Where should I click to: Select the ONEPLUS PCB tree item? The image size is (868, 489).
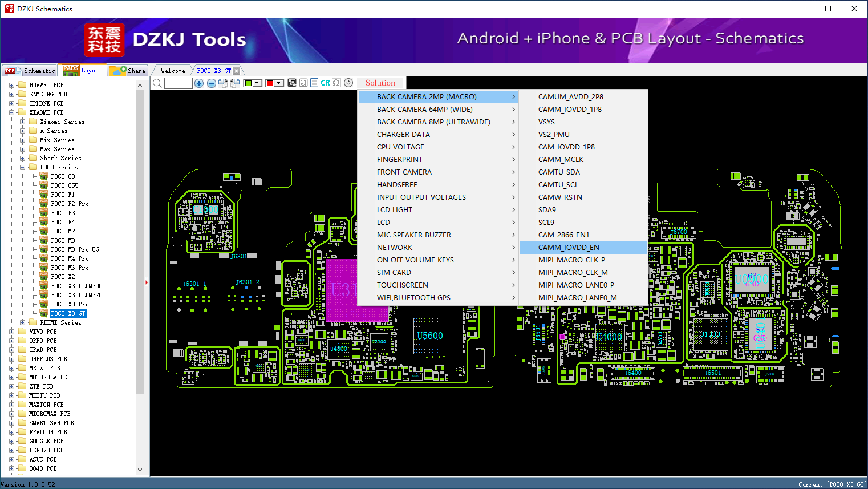click(x=48, y=359)
